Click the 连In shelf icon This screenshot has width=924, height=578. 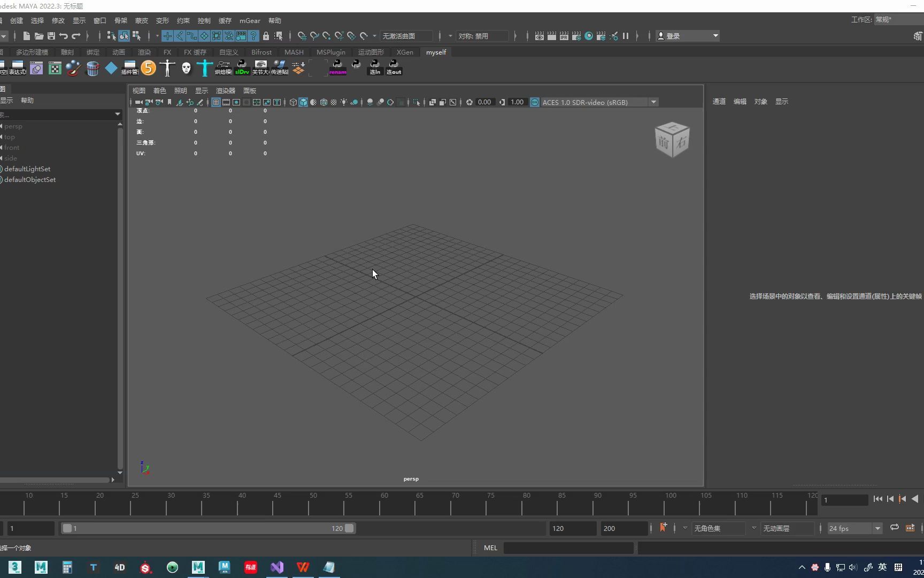[x=375, y=68]
